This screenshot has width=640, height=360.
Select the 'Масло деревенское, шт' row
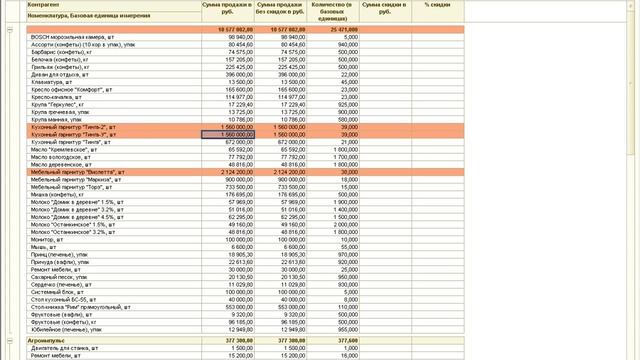tap(245, 164)
